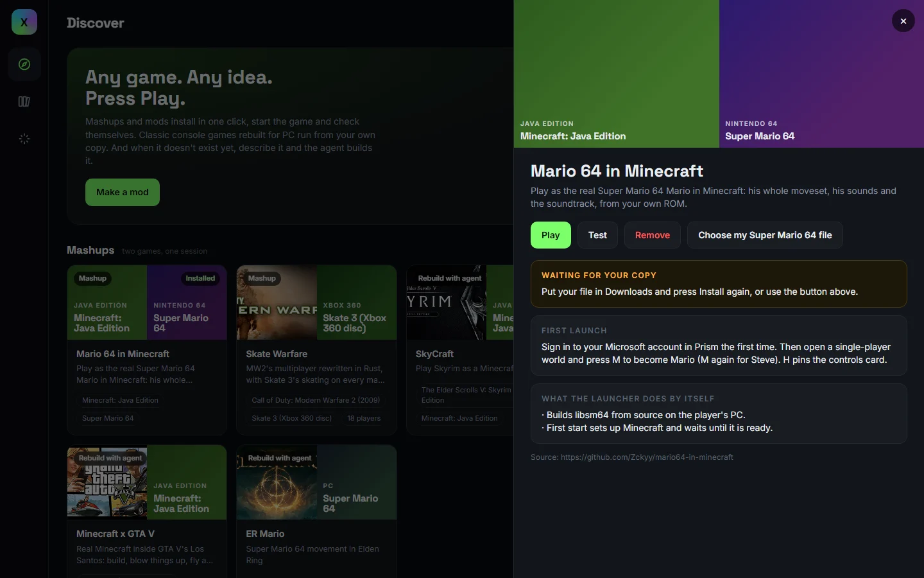Open the ER Mario card
This screenshot has height=578, width=924.
pyautogui.click(x=316, y=511)
